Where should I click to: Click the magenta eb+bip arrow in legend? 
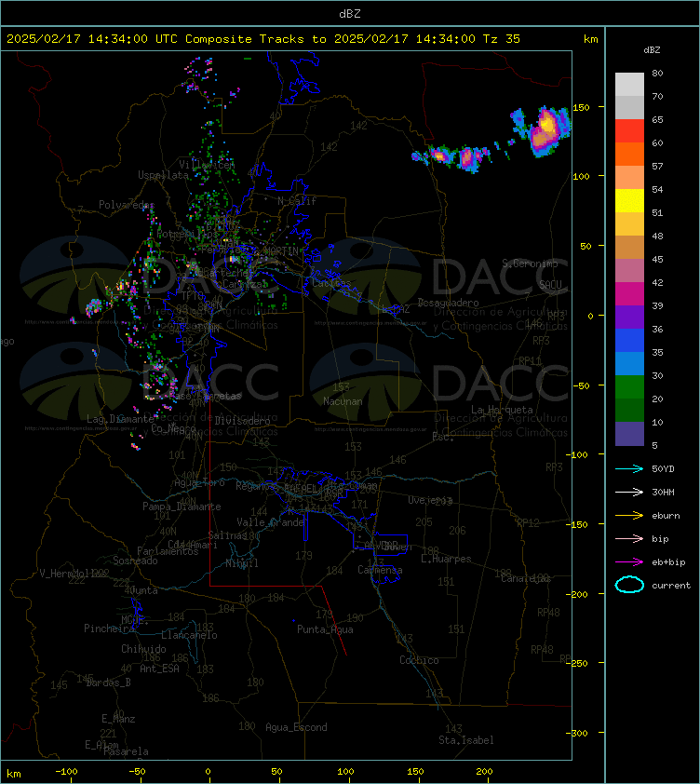click(x=629, y=562)
